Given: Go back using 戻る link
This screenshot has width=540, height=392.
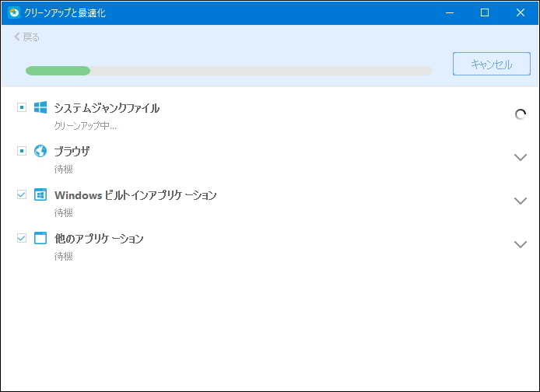Looking at the screenshot, I should pos(27,37).
